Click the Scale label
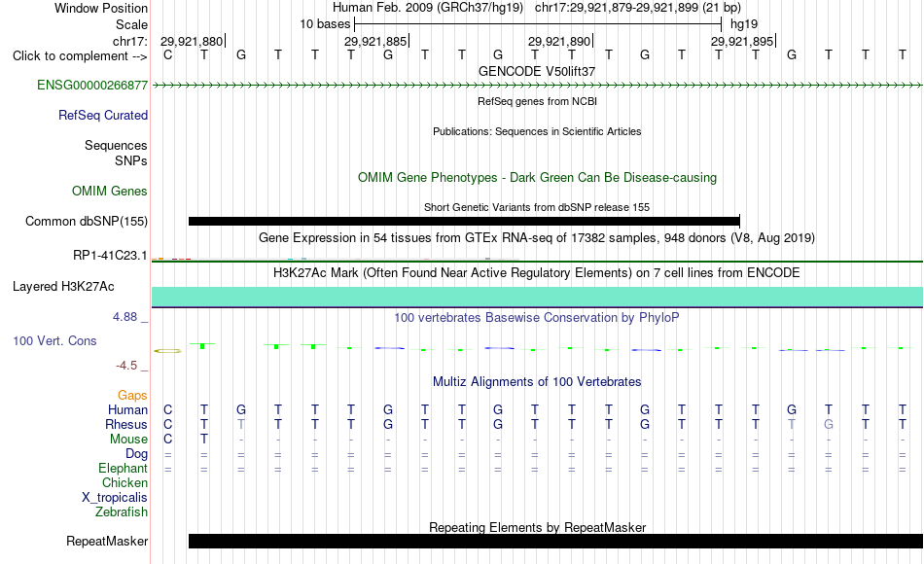Viewport: 924px width, 564px height. pos(131,25)
